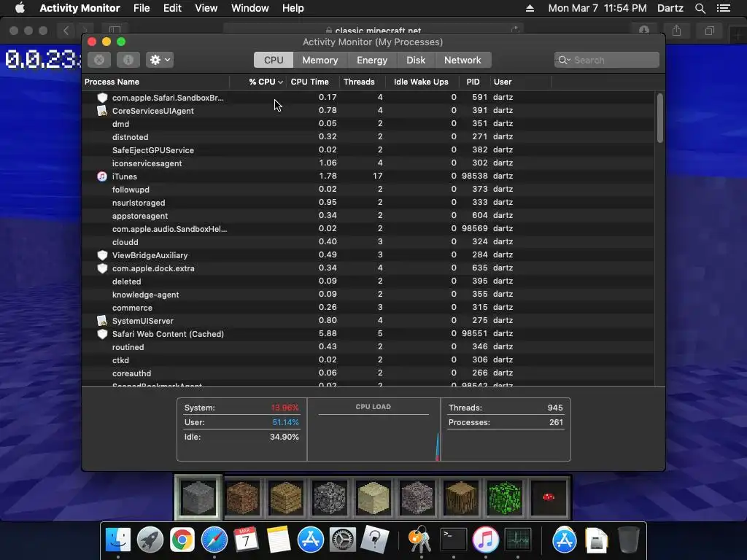
Task: Open Spotlight search in menu bar
Action: (700, 8)
